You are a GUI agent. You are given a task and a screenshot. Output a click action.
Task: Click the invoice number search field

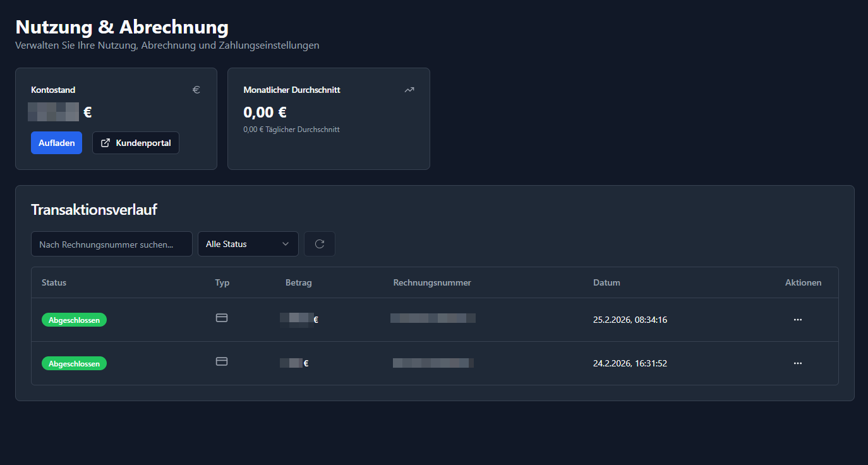tap(112, 244)
